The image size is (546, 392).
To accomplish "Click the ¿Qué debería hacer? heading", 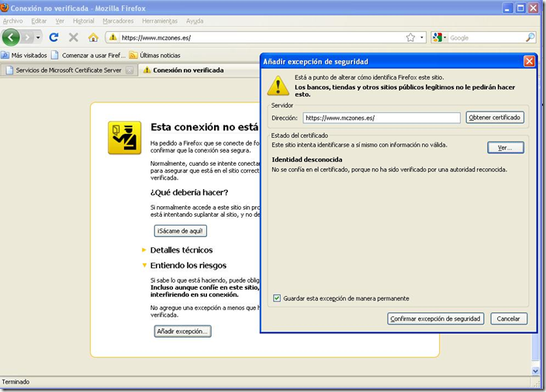I will pos(189,192).
